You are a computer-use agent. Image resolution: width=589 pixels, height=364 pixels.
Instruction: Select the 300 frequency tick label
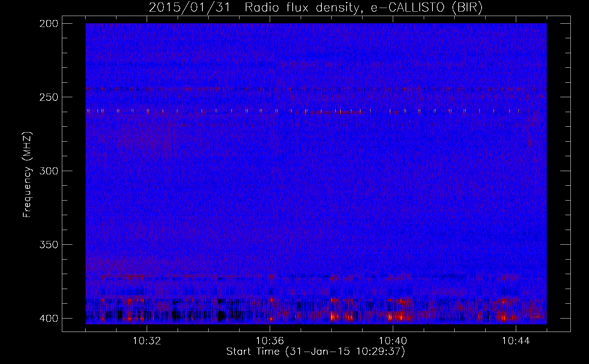[x=48, y=171]
